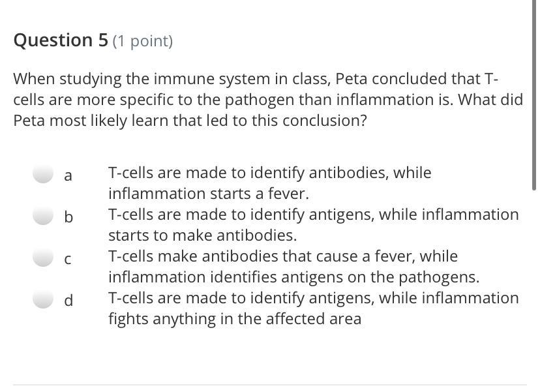Pick radio button for answer d

43,299
